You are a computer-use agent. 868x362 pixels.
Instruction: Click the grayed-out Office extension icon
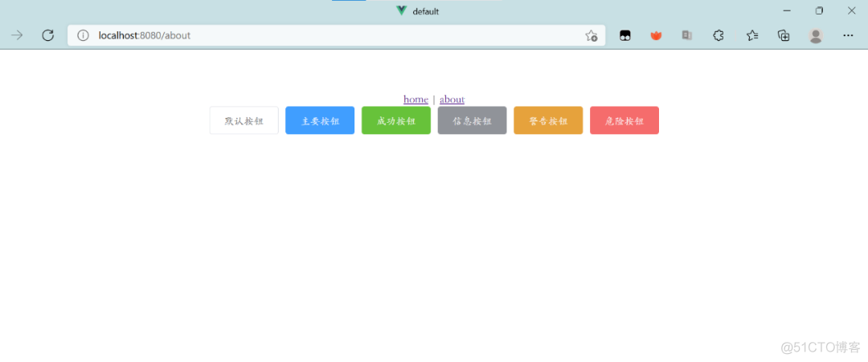687,35
